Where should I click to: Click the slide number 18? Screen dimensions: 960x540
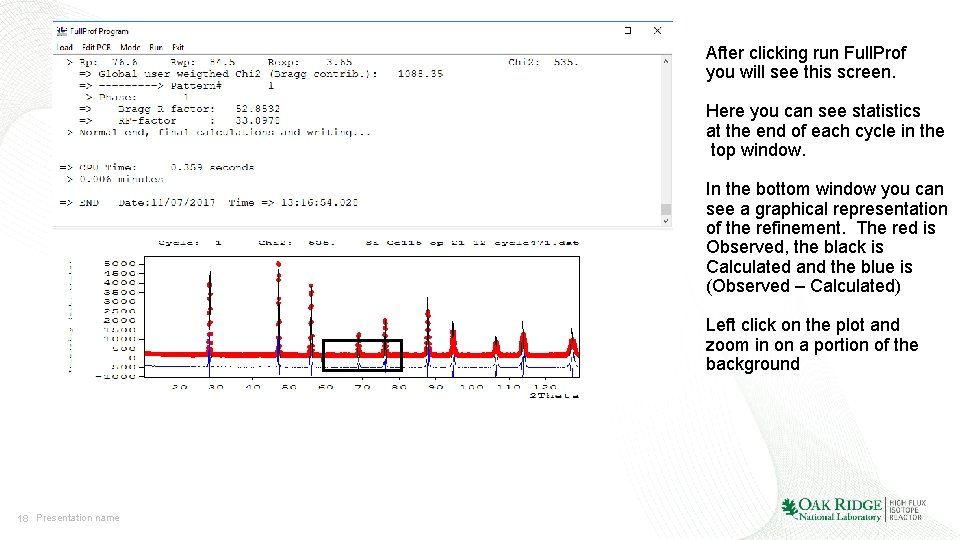[23, 518]
